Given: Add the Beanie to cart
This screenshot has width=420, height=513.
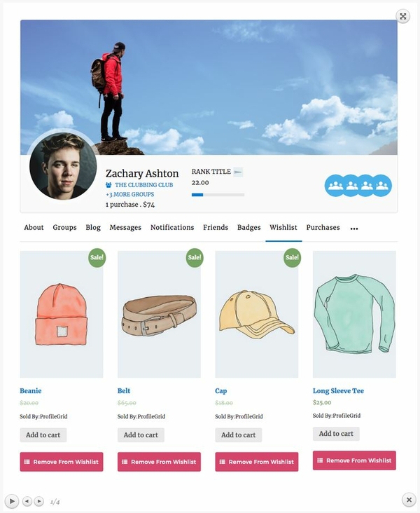Looking at the screenshot, I should (x=43, y=435).
